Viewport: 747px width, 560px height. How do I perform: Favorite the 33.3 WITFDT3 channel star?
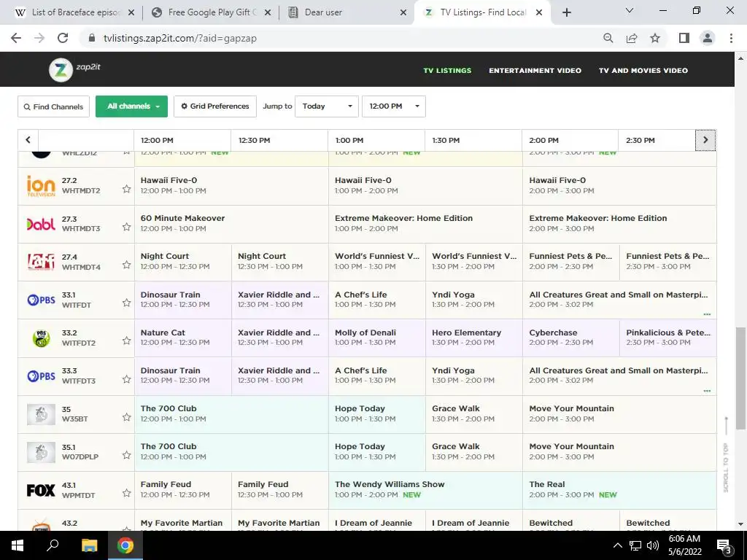(x=126, y=379)
